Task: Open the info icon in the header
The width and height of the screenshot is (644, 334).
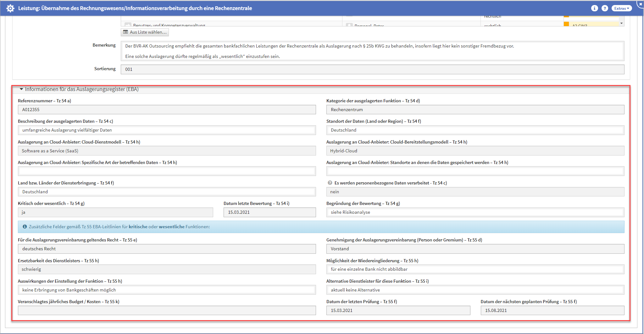Action: click(x=594, y=8)
